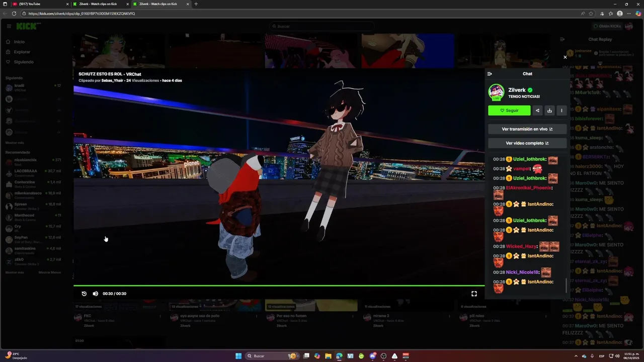Add page to favorites with star icon
Image resolution: width=644 pixels, height=362 pixels.
tap(591, 14)
